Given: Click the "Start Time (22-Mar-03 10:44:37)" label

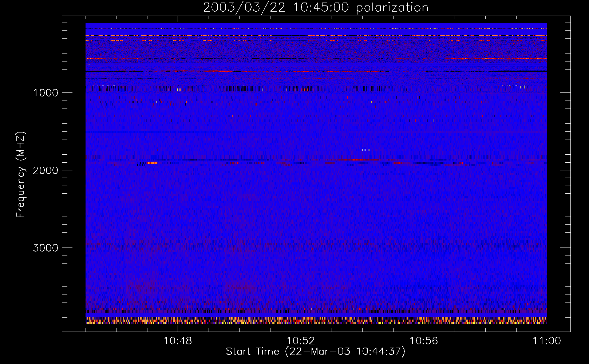Looking at the screenshot, I should 316,352.
